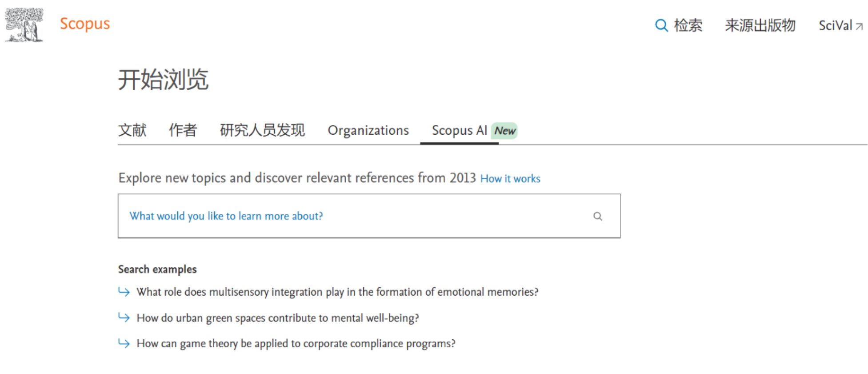
Task: Open the How it works link
Action: pos(510,179)
